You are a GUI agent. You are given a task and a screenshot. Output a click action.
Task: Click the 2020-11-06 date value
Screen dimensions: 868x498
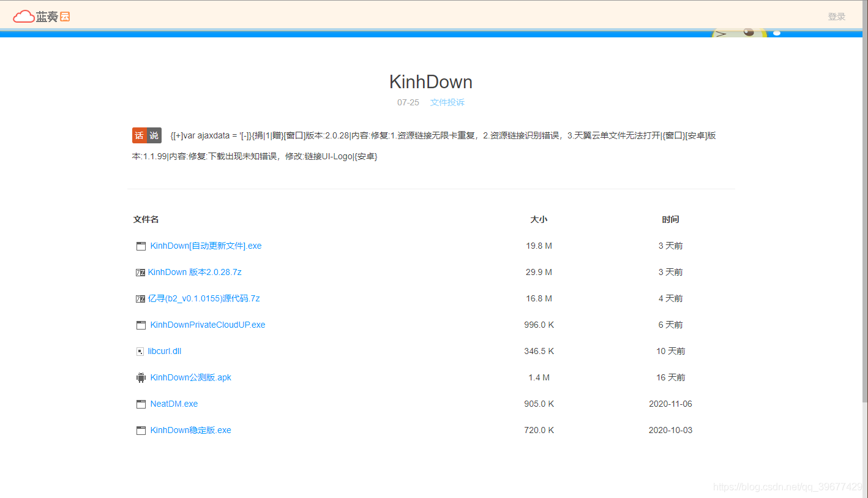tap(670, 404)
